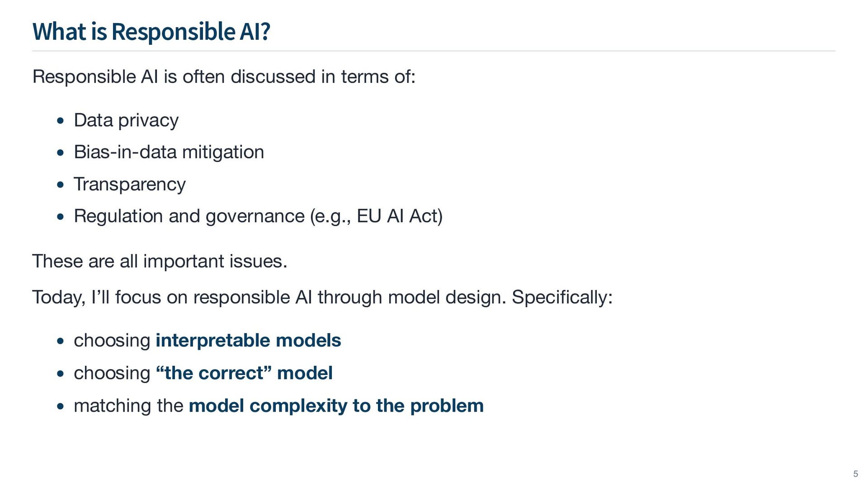Viewport: 868px width, 488px height.
Task: Click the 'Responsible AI is often discussed' intro line
Action: point(223,77)
